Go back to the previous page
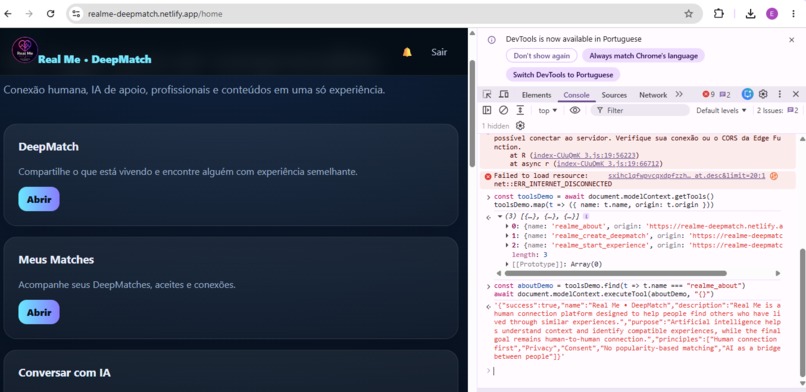 [8, 14]
